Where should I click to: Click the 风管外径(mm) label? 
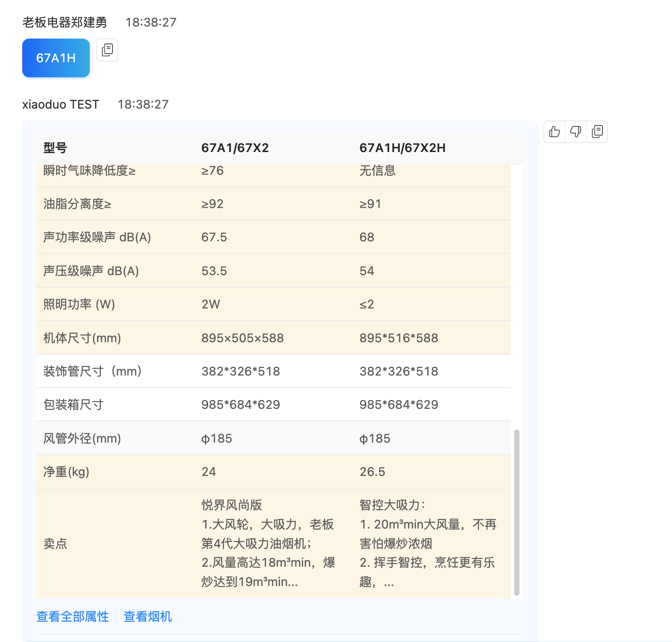point(82,438)
